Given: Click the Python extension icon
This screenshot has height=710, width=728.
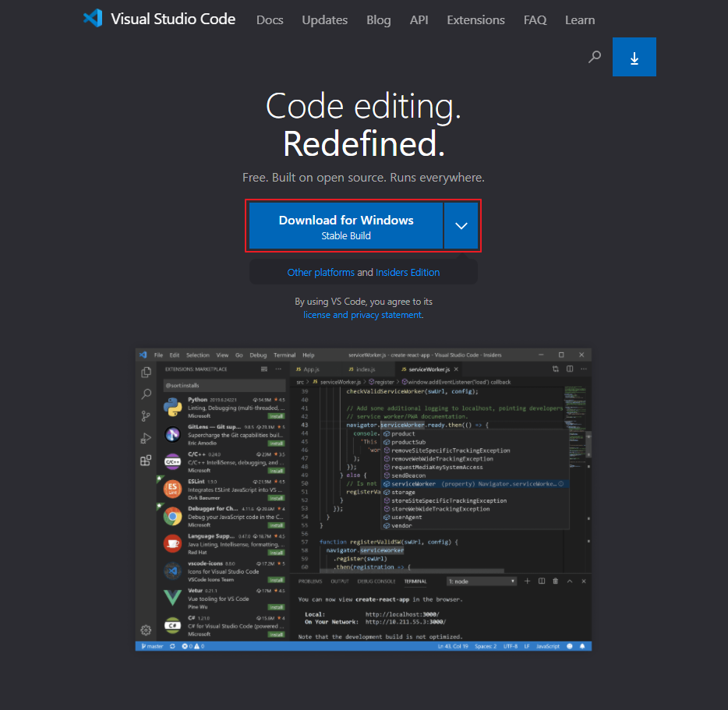Looking at the screenshot, I should click(173, 408).
